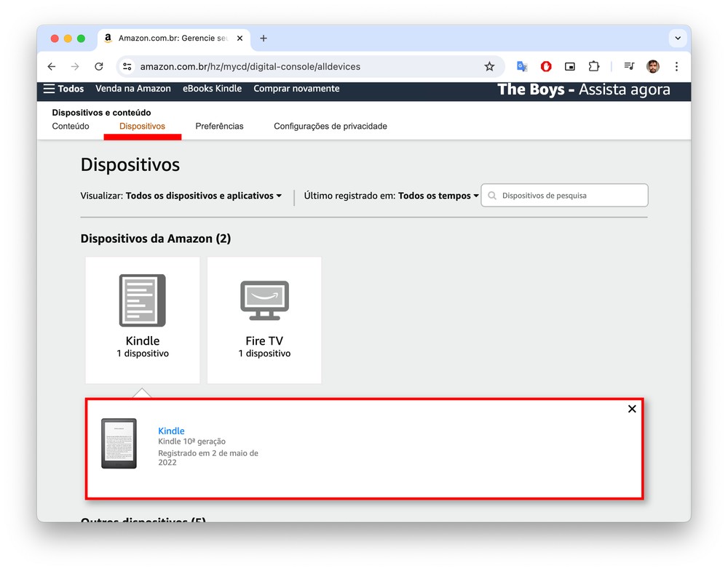Close the Kindle device details panel
Image resolution: width=728 pixels, height=571 pixels.
coord(632,409)
